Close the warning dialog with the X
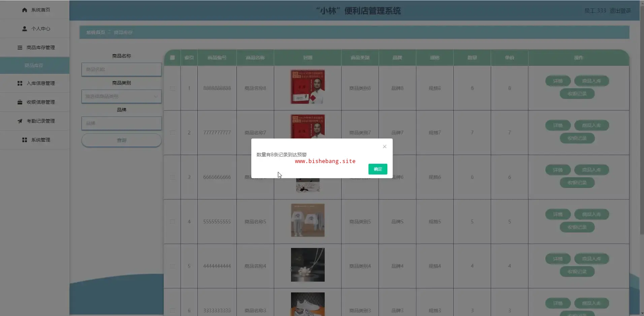The image size is (644, 316). coord(385,147)
